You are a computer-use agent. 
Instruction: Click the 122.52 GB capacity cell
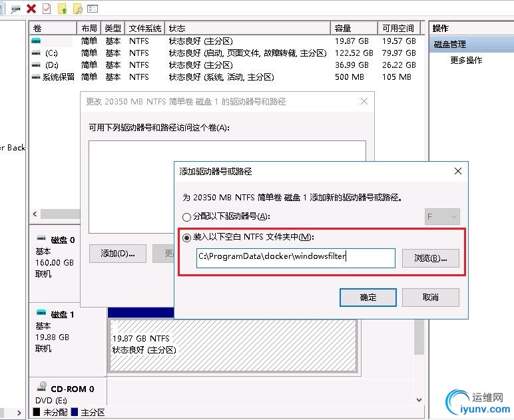coord(354,53)
